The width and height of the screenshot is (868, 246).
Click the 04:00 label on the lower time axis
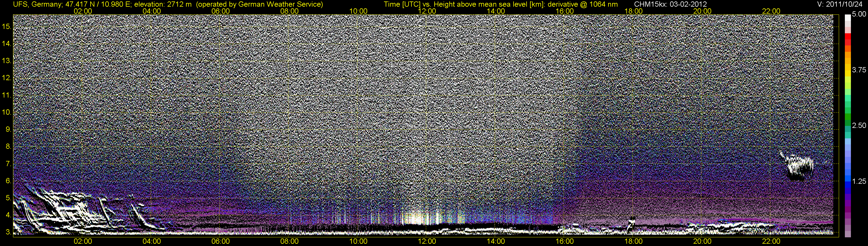pyautogui.click(x=152, y=241)
